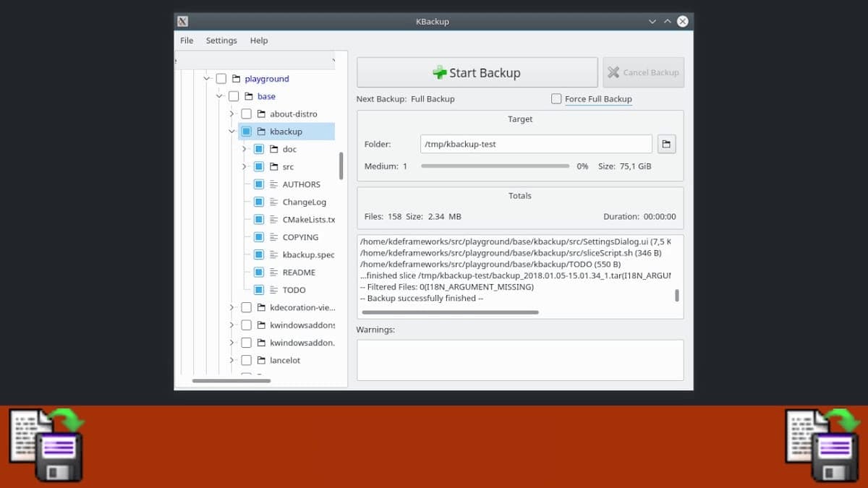Collapse the base tree node
Screen dimensions: 868x488
[x=219, y=96]
